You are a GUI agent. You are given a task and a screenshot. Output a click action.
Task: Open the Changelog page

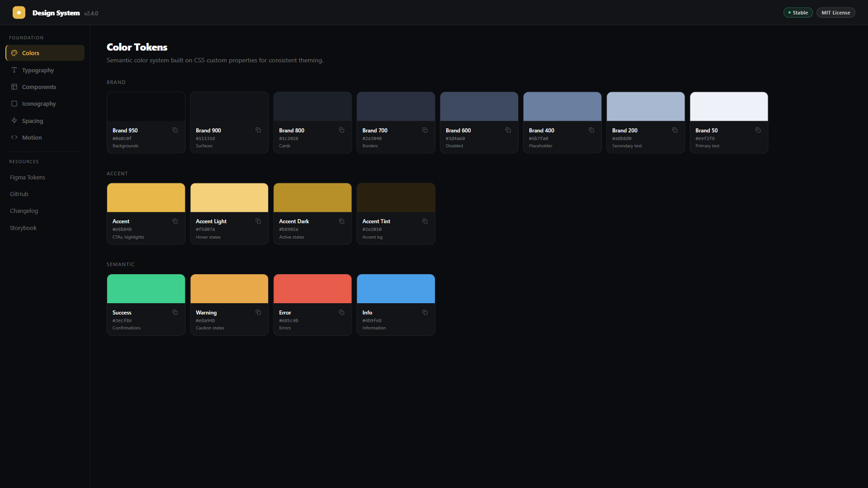[24, 211]
